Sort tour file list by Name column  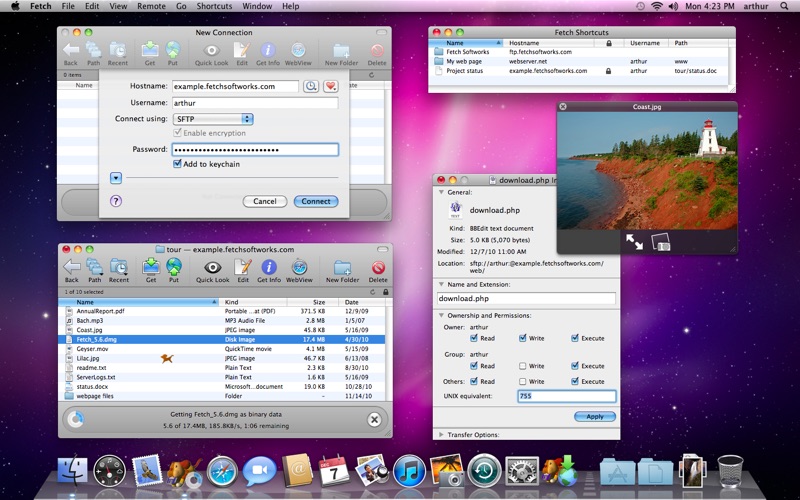point(139,302)
